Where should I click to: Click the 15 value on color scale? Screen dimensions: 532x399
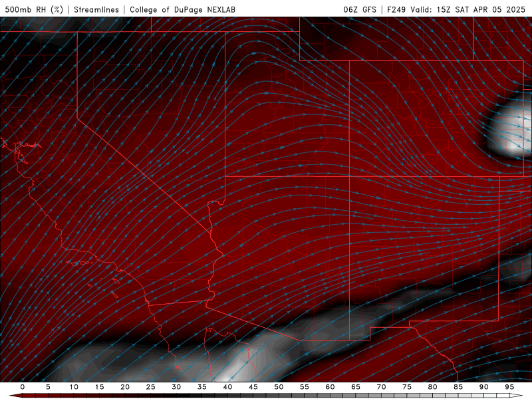(x=99, y=387)
